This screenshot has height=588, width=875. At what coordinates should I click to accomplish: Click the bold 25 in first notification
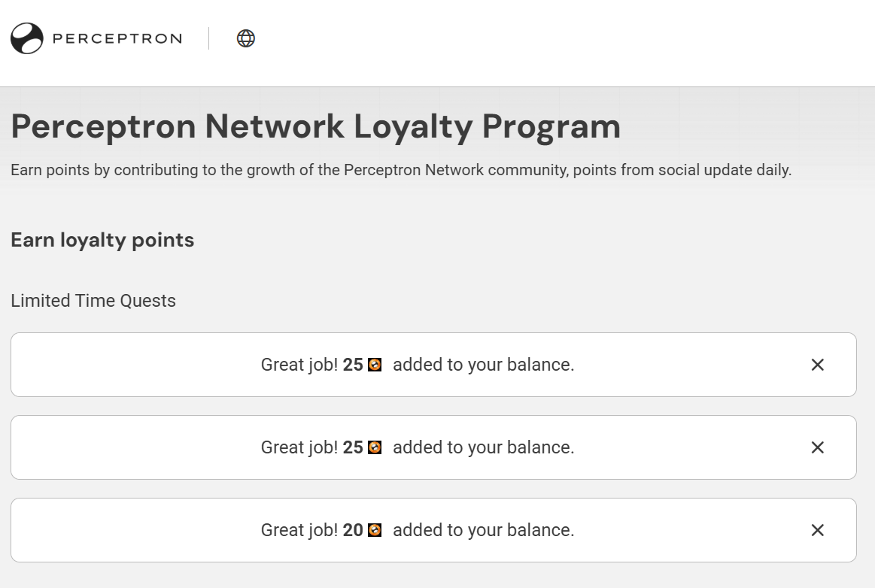pos(353,365)
